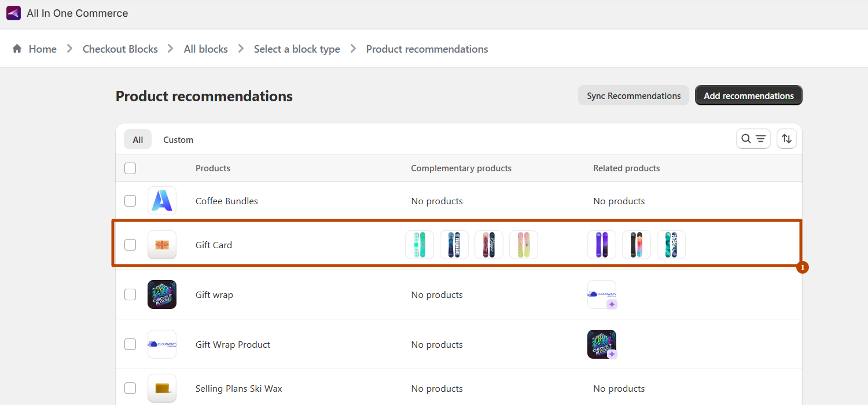Click the Home house icon in breadcrumb
This screenshot has height=405, width=868.
[x=17, y=49]
